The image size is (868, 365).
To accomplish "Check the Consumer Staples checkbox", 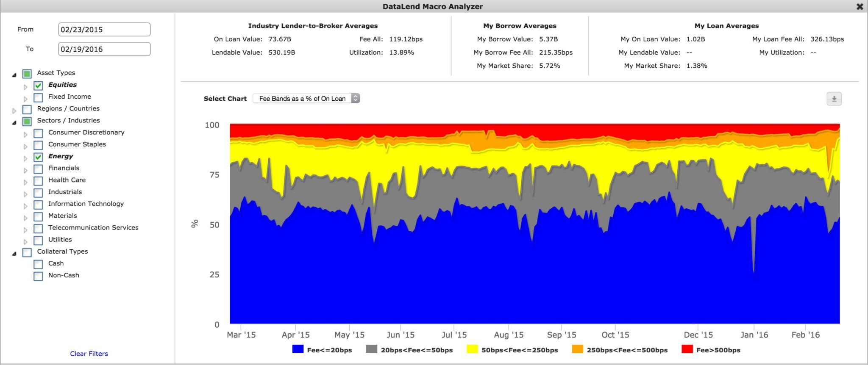I will 38,145.
